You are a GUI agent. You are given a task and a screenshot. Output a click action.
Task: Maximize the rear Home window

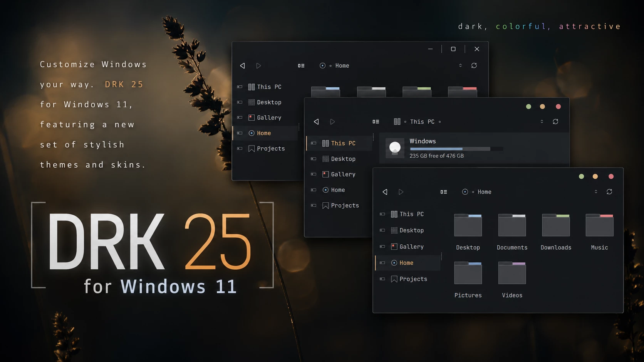453,49
